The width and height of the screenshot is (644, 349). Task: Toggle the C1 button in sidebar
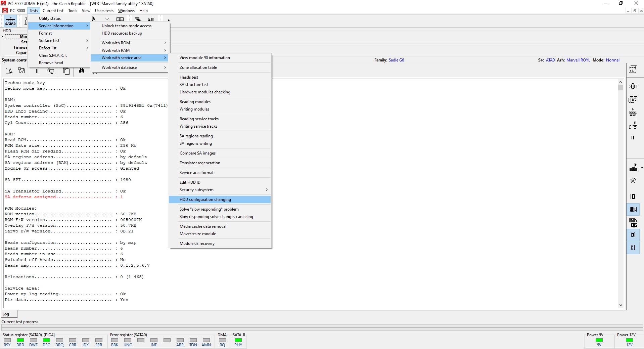633,248
